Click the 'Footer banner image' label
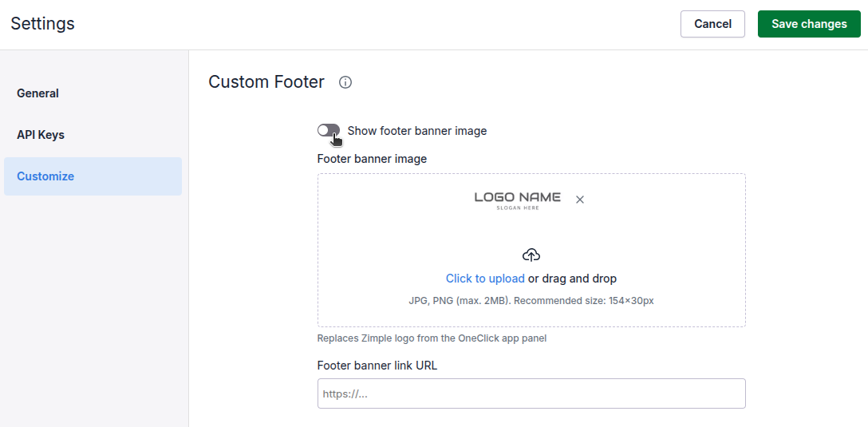The height and width of the screenshot is (427, 868). [372, 159]
